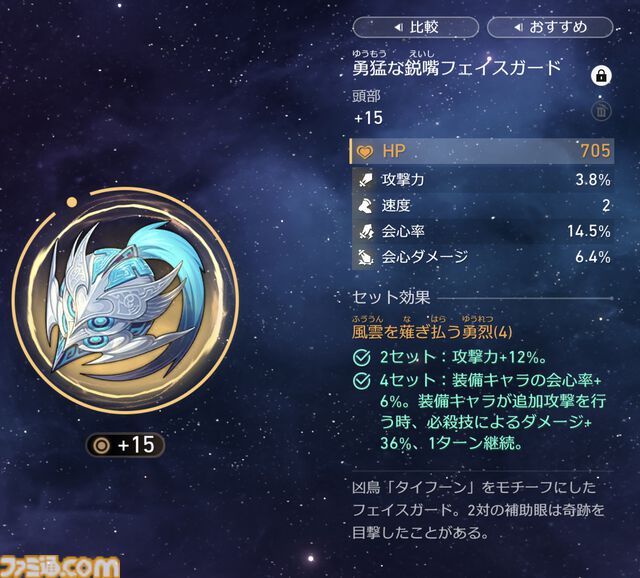Click the left arrow beside おすすめ
640x578 pixels.
pos(518,27)
